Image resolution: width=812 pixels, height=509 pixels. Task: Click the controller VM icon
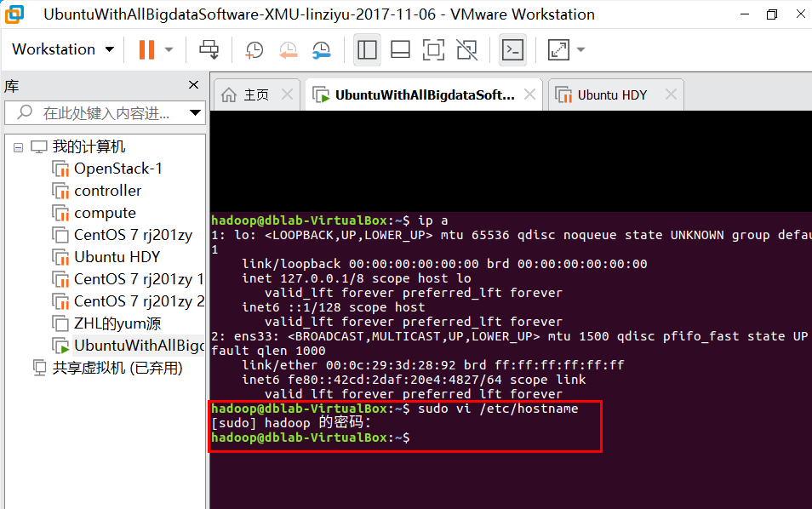(x=60, y=191)
